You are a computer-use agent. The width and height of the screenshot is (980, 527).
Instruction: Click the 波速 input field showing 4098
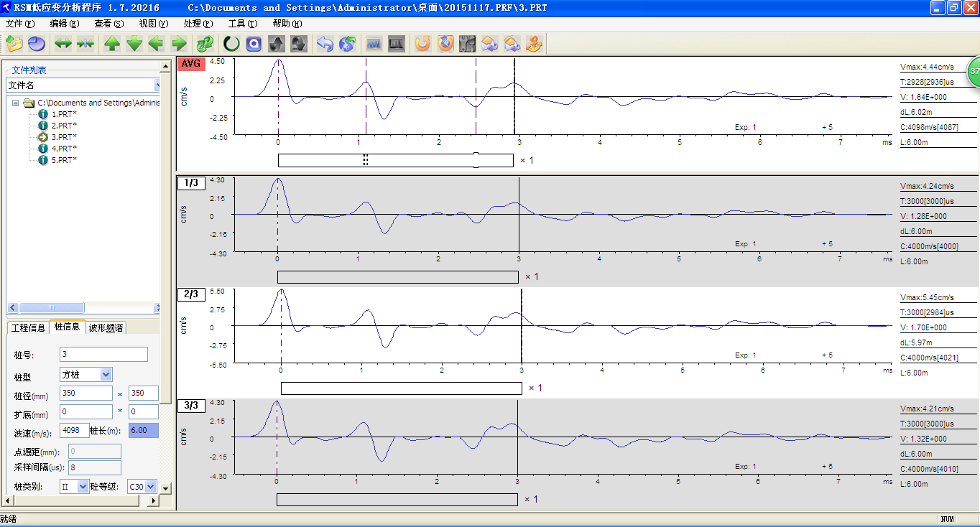(75, 430)
